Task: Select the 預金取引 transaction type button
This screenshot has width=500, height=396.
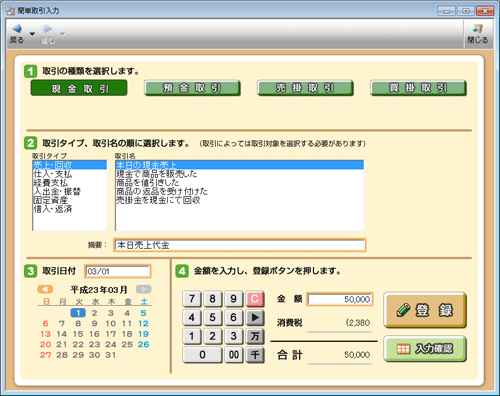Action: click(x=192, y=88)
